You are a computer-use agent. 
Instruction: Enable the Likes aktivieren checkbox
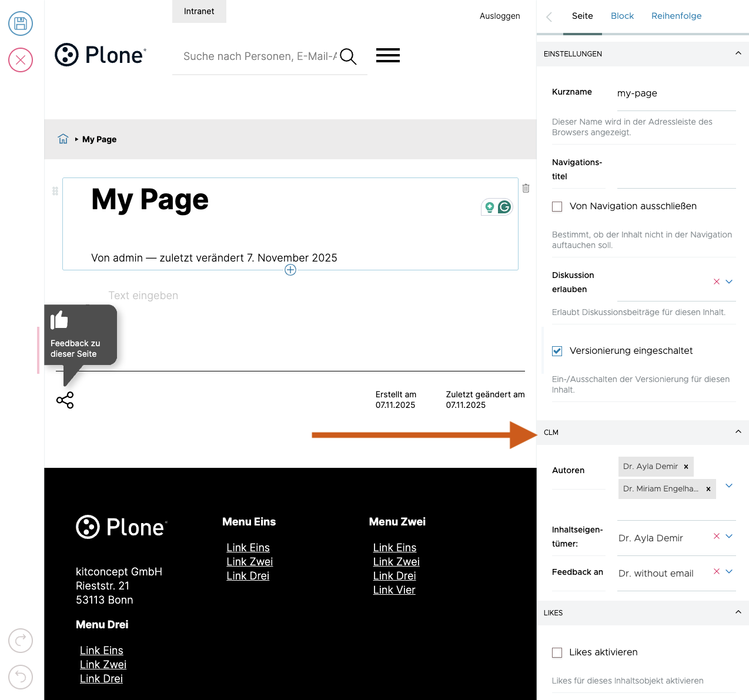click(x=557, y=653)
